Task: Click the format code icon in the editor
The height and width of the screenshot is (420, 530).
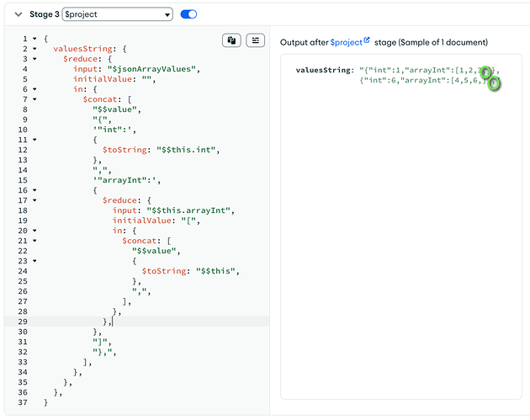Action: [x=255, y=40]
